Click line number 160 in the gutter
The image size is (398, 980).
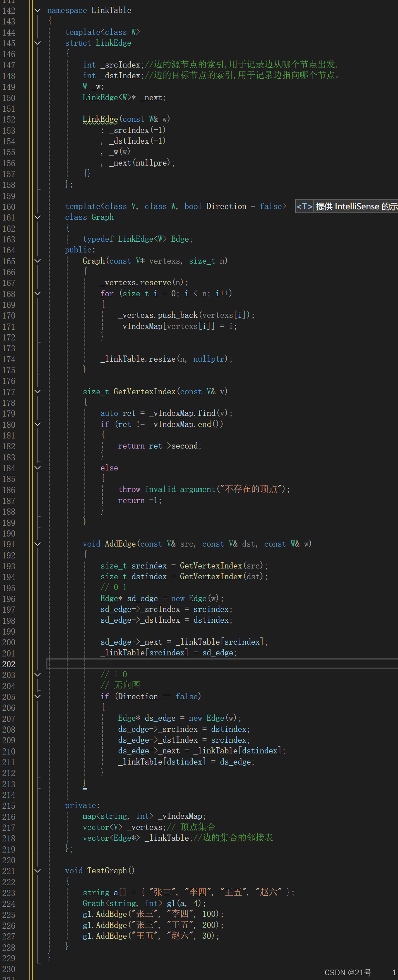click(9, 206)
